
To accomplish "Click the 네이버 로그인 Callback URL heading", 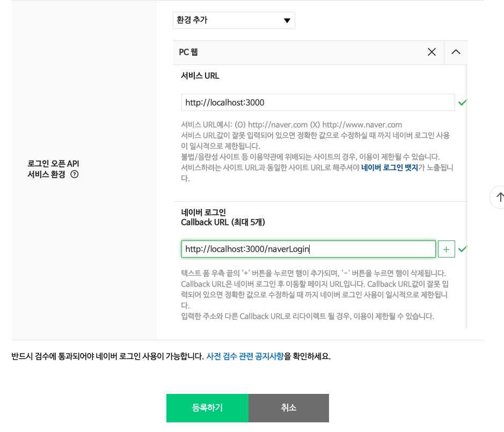I will pos(223,217).
